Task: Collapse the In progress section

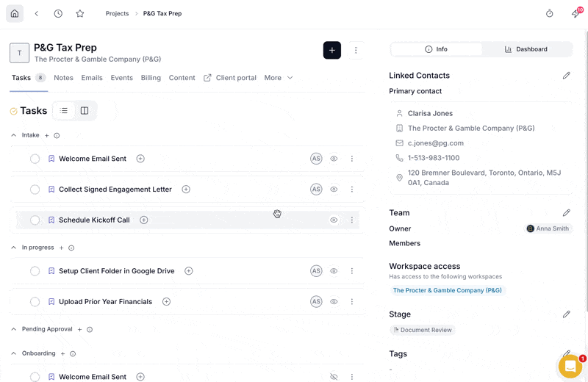Action: (x=14, y=248)
